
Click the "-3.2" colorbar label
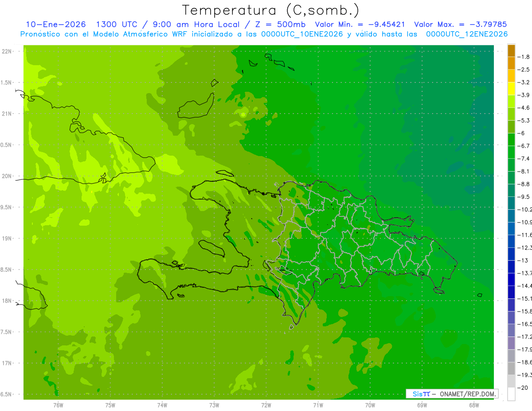tap(523, 82)
